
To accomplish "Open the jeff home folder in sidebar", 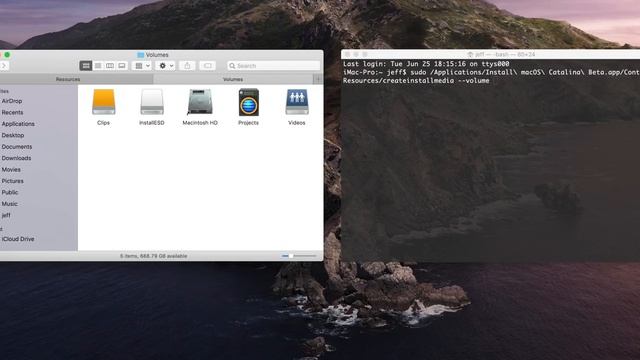I will coord(6,215).
